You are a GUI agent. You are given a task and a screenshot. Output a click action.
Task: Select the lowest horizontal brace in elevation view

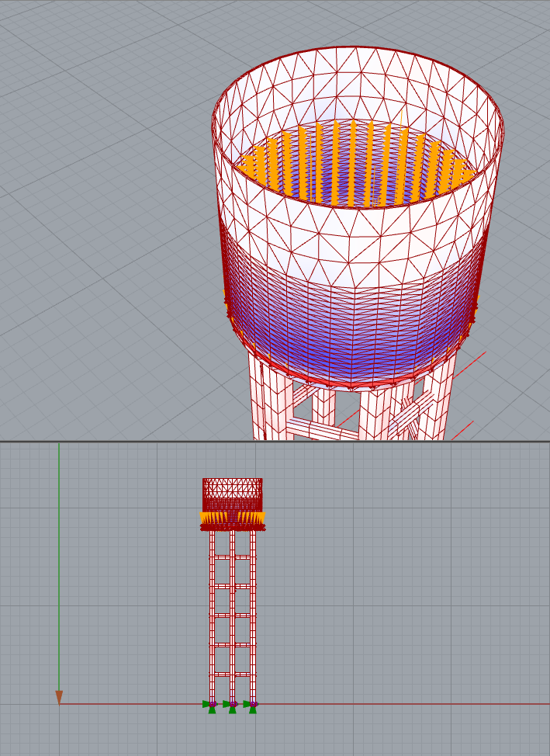[232, 674]
